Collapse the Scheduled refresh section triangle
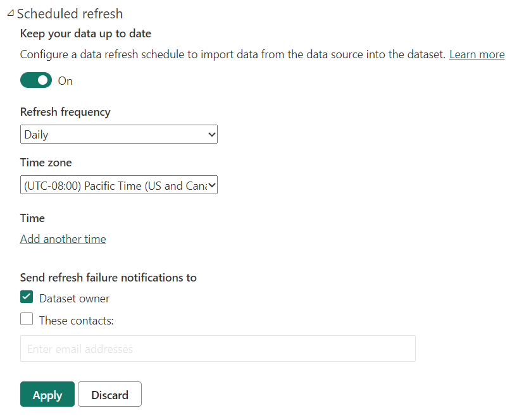 click(x=9, y=13)
